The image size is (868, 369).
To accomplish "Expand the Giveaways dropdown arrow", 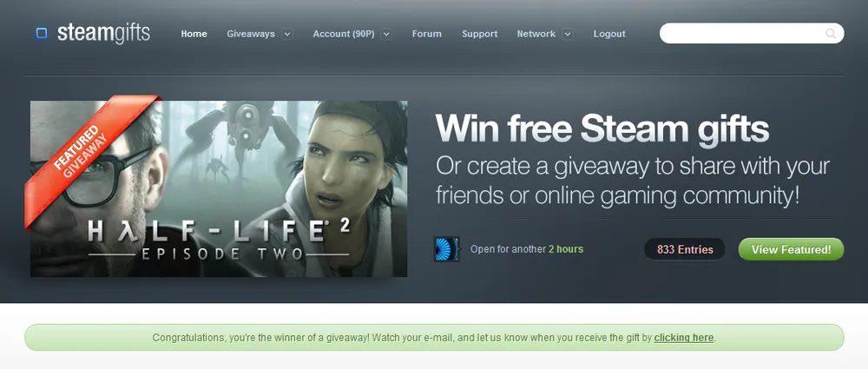I will [x=286, y=34].
